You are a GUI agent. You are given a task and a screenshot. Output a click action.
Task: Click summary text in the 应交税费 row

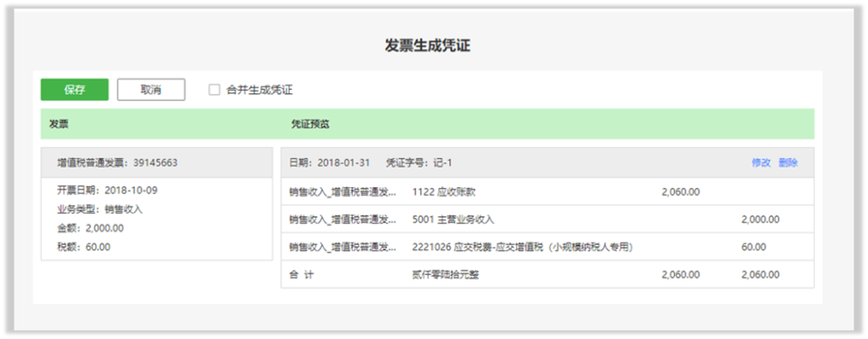click(x=343, y=247)
